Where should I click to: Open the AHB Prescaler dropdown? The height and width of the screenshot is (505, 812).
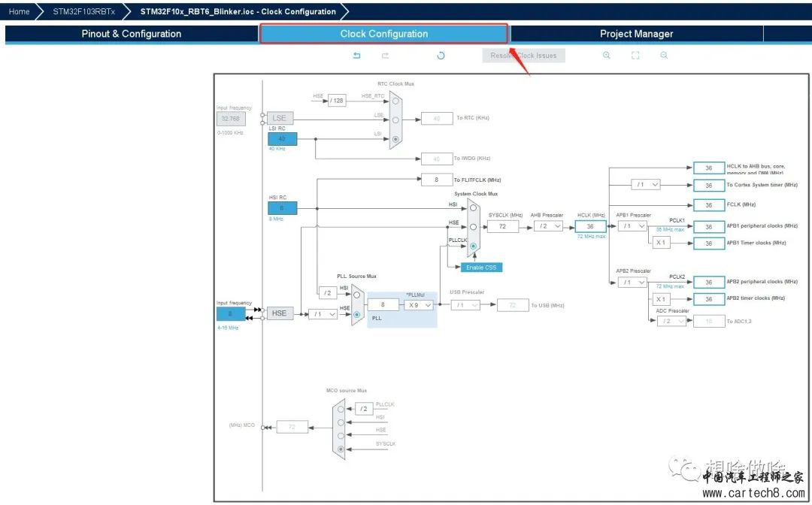[x=548, y=226]
